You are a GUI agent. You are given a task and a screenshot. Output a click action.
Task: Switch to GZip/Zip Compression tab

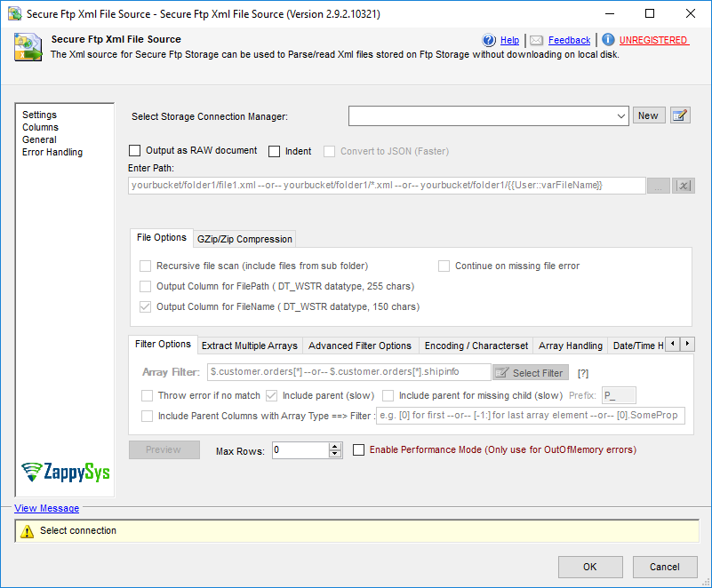pos(244,239)
